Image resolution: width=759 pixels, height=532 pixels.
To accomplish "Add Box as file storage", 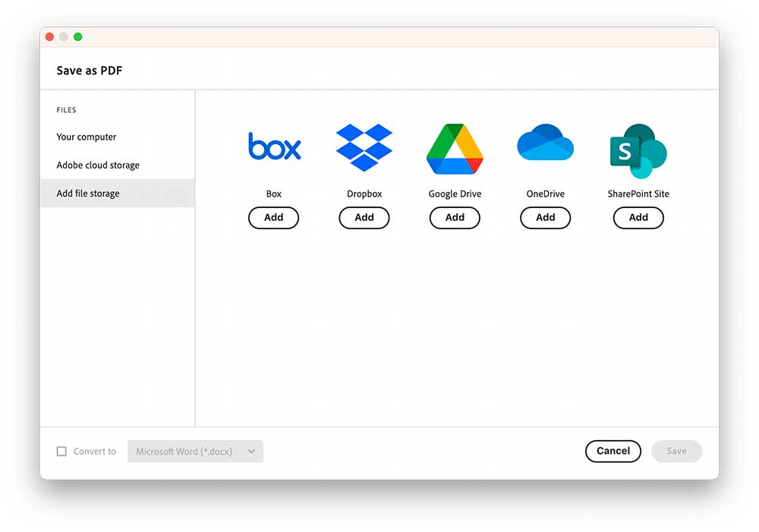I will pos(273,217).
